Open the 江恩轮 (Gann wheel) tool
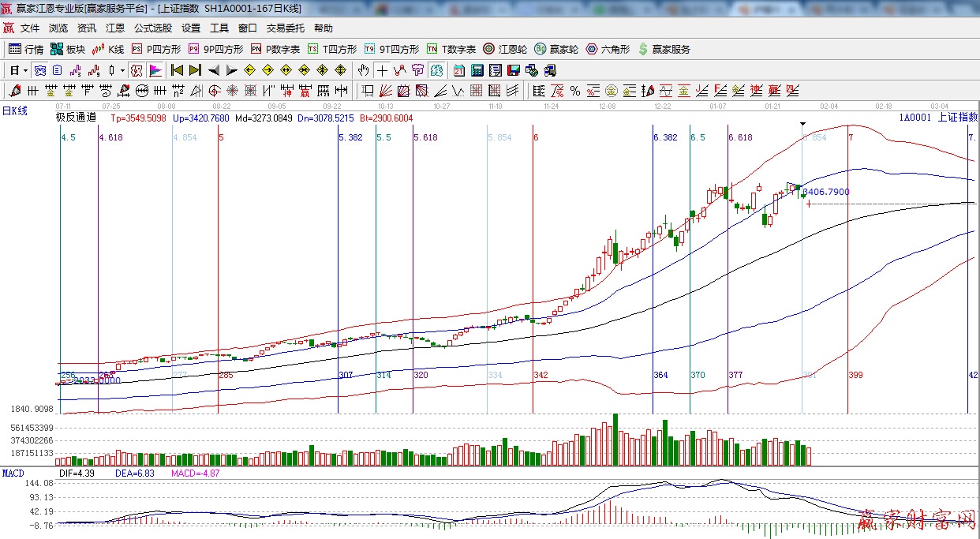Screen dimensions: 980x539 [x=505, y=49]
